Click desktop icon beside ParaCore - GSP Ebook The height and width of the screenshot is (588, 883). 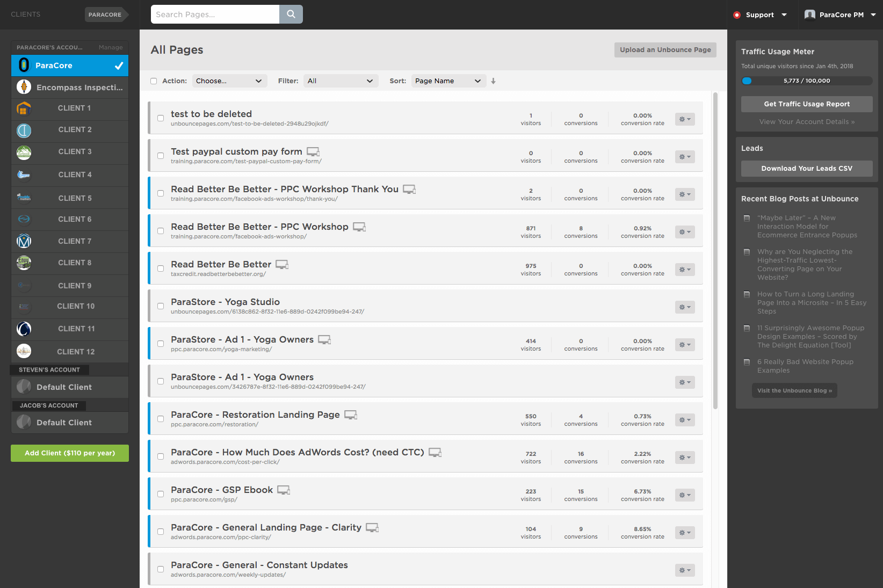pyautogui.click(x=284, y=490)
